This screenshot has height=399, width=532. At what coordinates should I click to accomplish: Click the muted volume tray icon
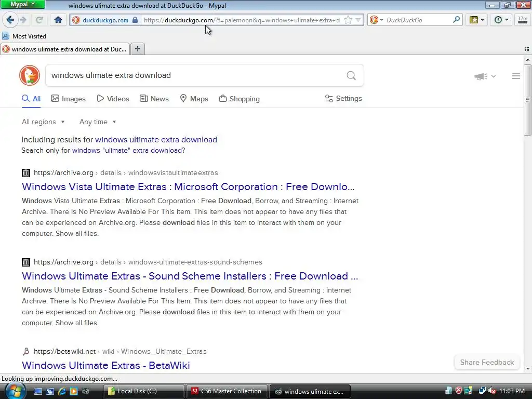(x=492, y=391)
